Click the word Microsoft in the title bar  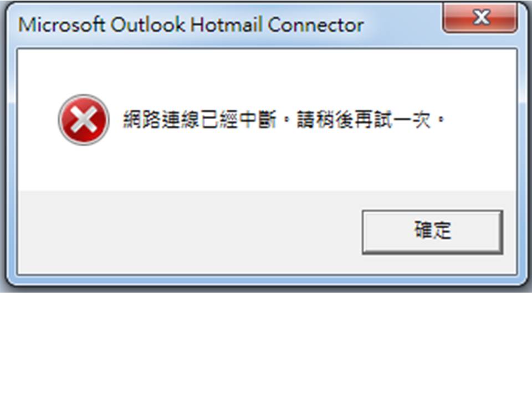(x=62, y=24)
